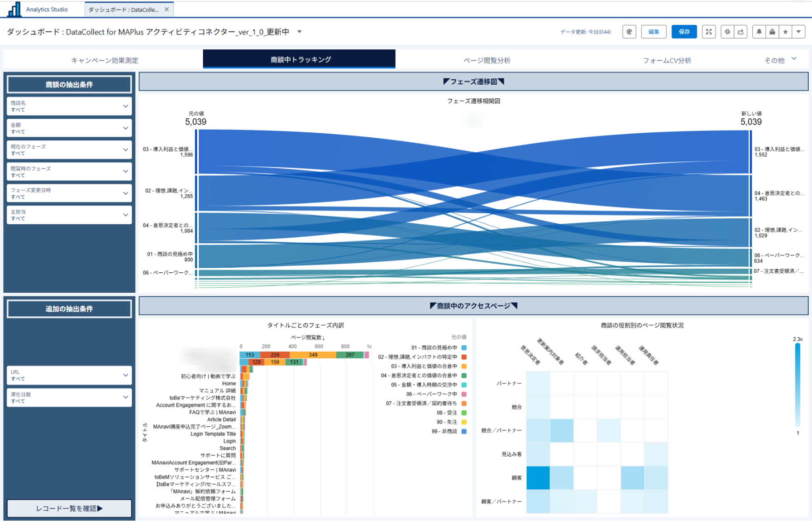Click the 顧客 / 意思決定者 heatmap cell
The height and width of the screenshot is (521, 812).
[538, 478]
